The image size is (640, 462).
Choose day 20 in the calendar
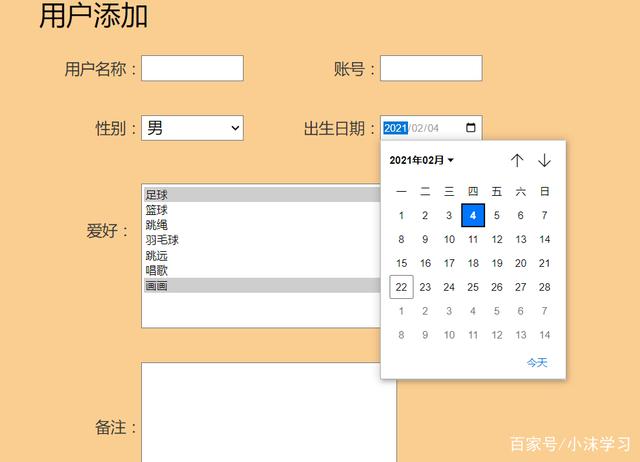coord(520,263)
